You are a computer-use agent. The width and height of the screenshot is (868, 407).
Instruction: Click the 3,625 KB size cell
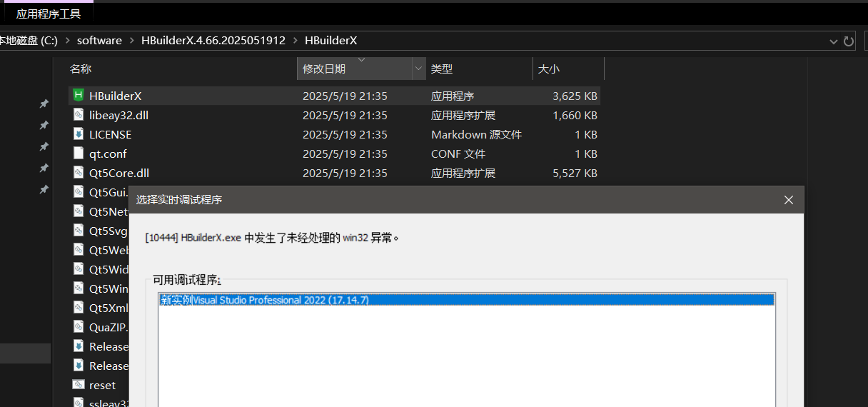tap(575, 96)
